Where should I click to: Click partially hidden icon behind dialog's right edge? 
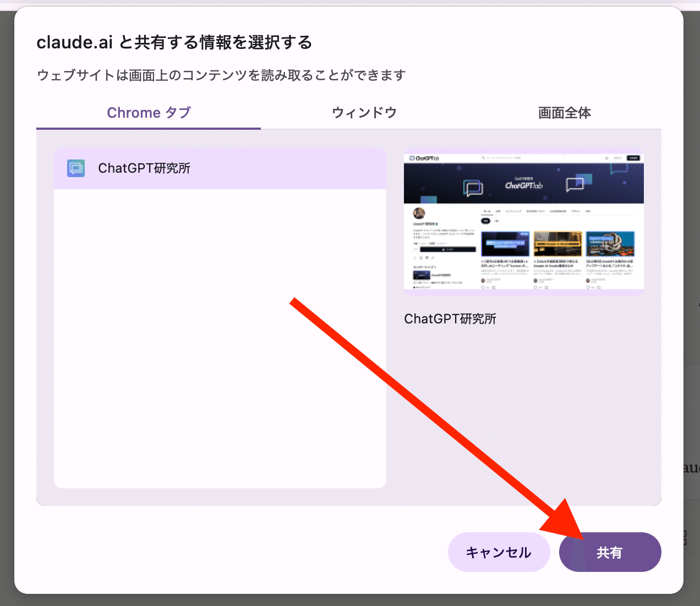[x=685, y=537]
